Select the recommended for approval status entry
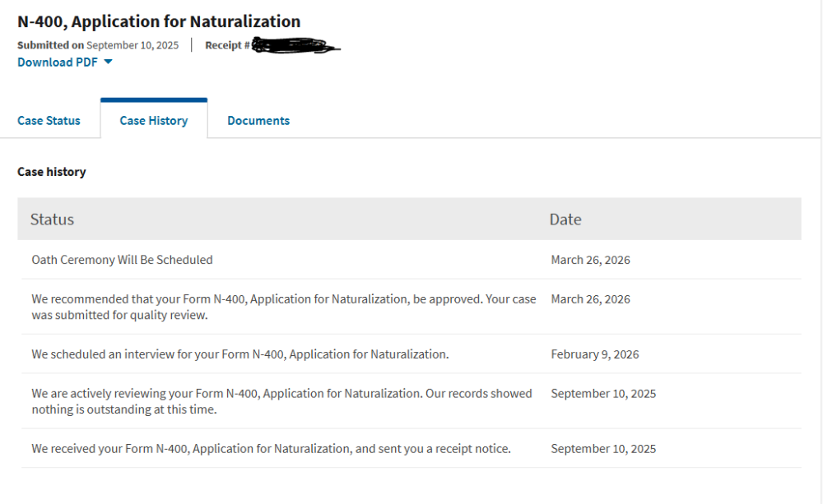 (x=283, y=307)
